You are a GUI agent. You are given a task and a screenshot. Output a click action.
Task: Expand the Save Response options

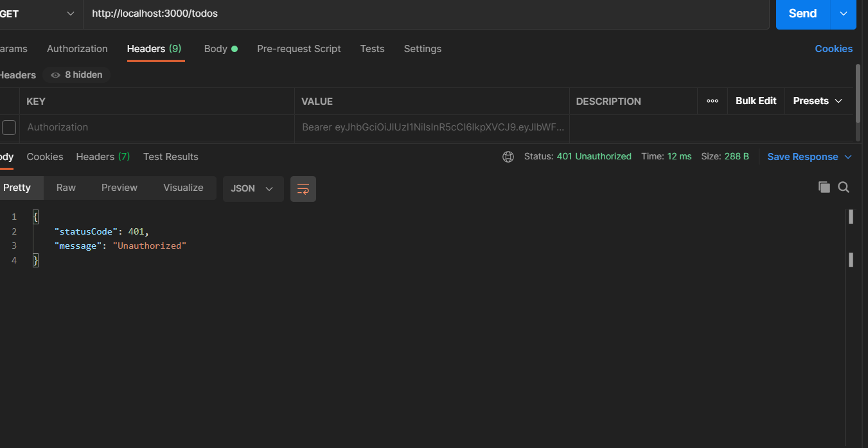(x=849, y=156)
